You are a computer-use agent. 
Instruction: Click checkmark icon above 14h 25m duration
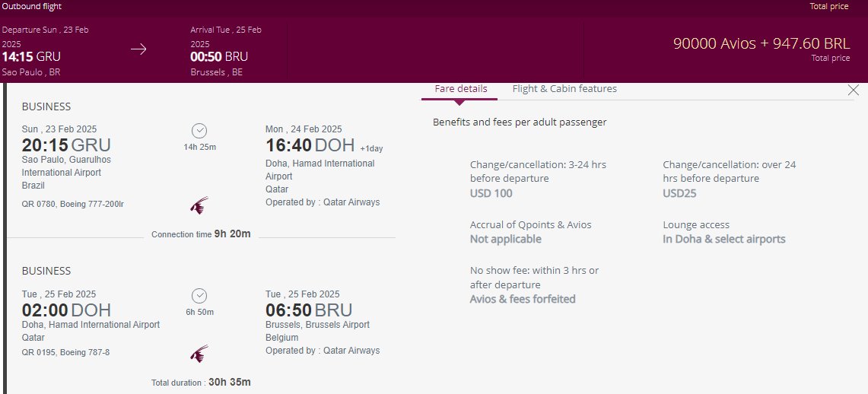coord(199,131)
